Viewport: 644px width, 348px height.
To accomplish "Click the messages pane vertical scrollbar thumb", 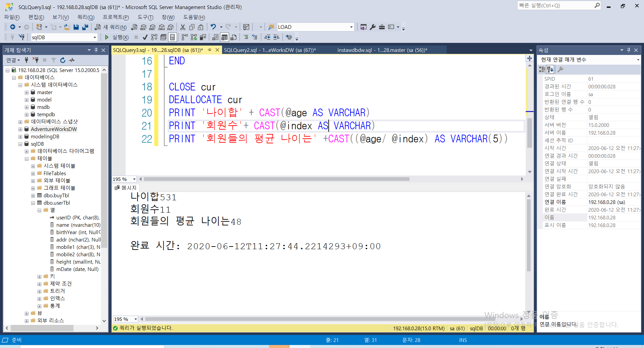I will 529,235.
